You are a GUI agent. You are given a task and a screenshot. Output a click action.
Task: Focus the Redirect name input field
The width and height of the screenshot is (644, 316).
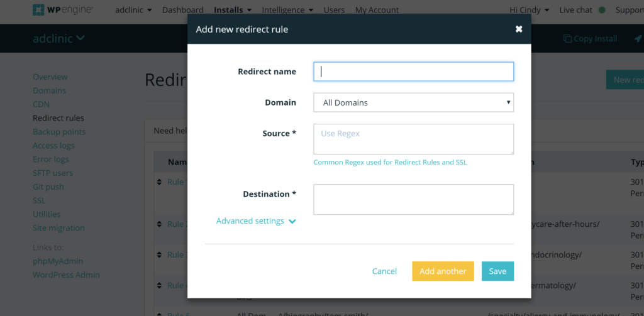tap(414, 72)
